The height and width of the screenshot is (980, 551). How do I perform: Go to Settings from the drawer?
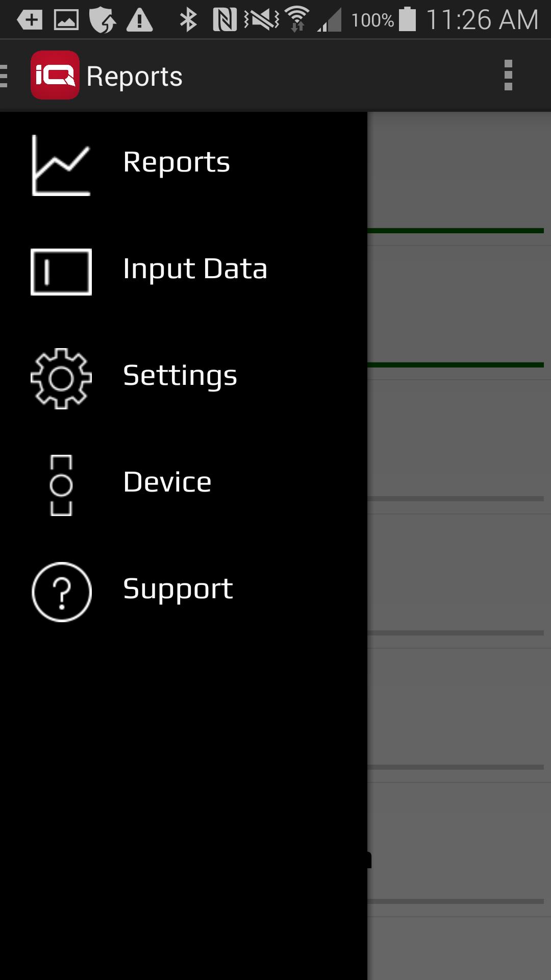[180, 376]
